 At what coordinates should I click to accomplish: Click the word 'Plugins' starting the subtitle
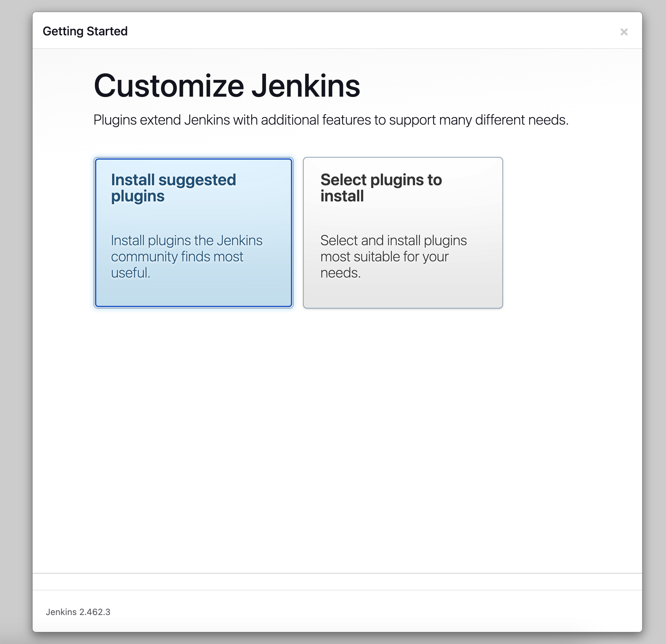115,120
